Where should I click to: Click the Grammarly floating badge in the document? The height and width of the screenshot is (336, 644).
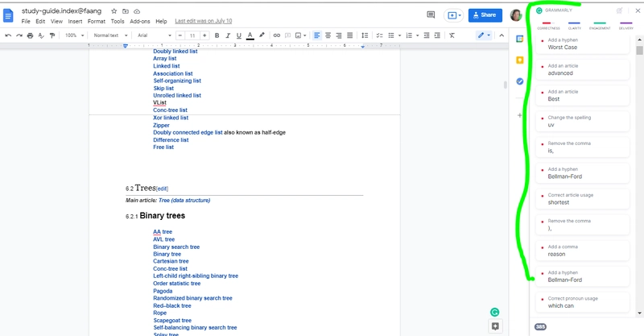click(x=495, y=312)
